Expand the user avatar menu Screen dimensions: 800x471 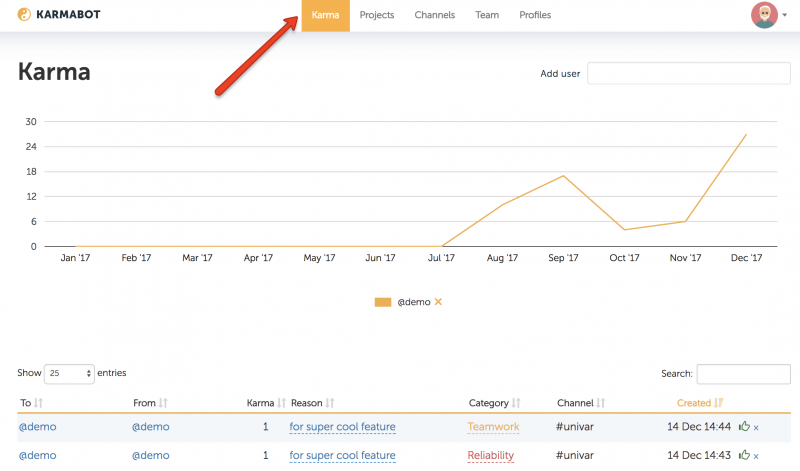coord(768,15)
